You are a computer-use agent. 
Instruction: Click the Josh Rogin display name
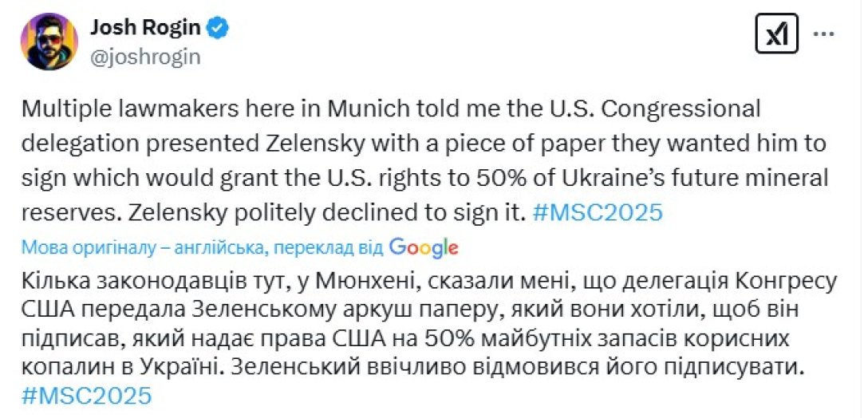pyautogui.click(x=146, y=28)
